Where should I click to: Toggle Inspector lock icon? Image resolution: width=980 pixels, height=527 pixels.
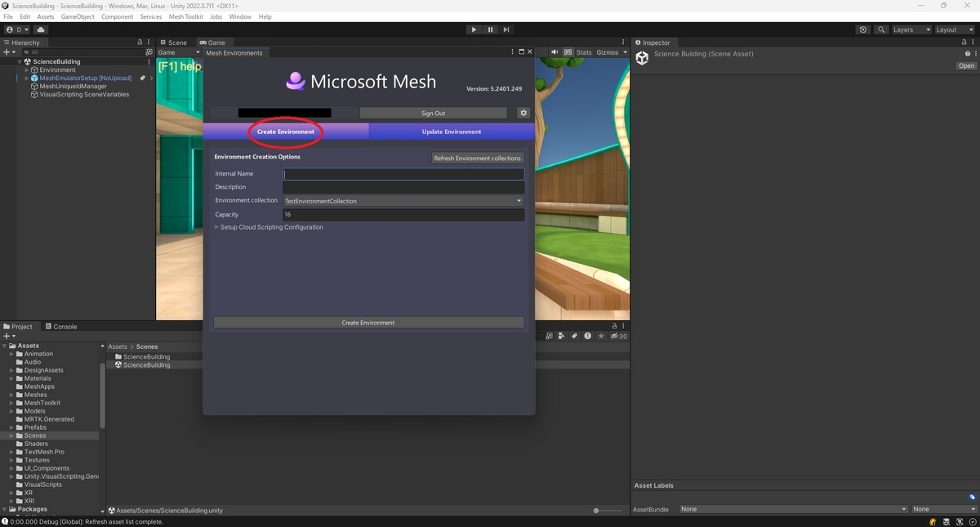tap(964, 42)
